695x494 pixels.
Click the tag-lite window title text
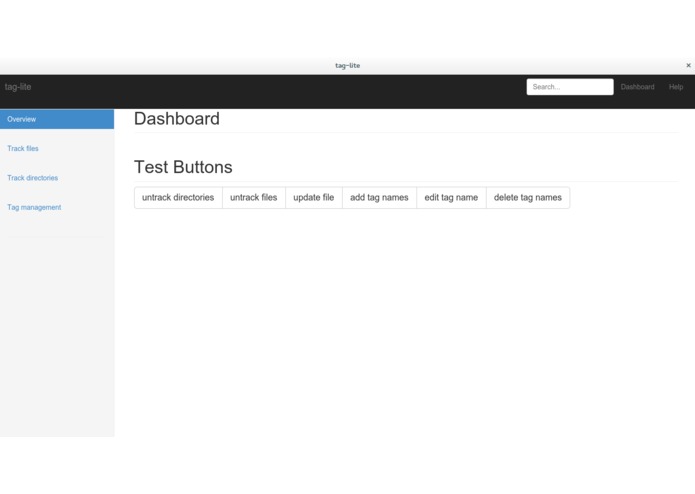[348, 66]
